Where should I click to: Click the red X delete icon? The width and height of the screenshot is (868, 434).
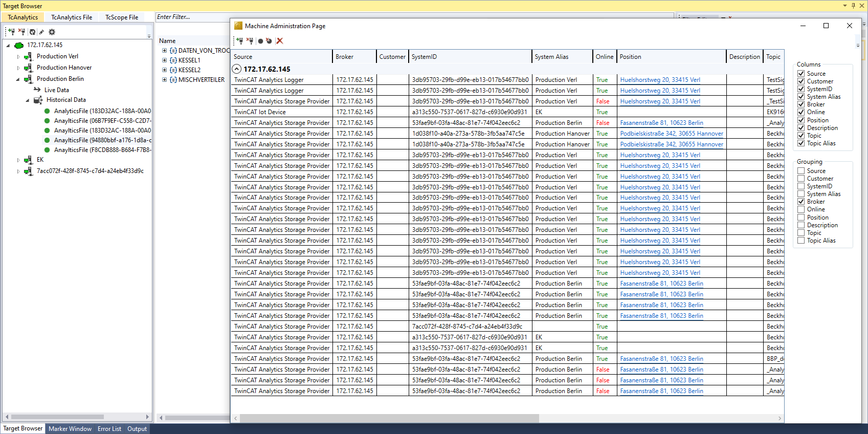(x=280, y=41)
